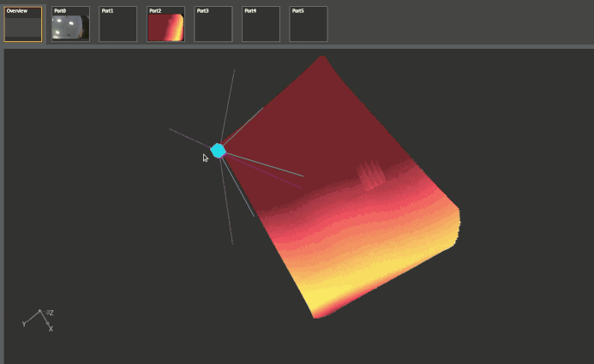Click the orientation gizmo's origin point
Viewport: 594px width, 364px height.
(39, 312)
